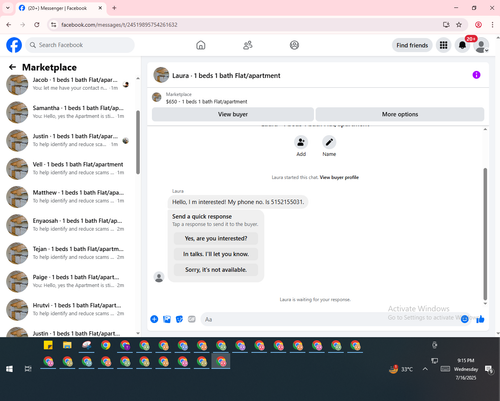500x401 pixels.
Task: Go to the Home feed icon
Action: [x=201, y=45]
